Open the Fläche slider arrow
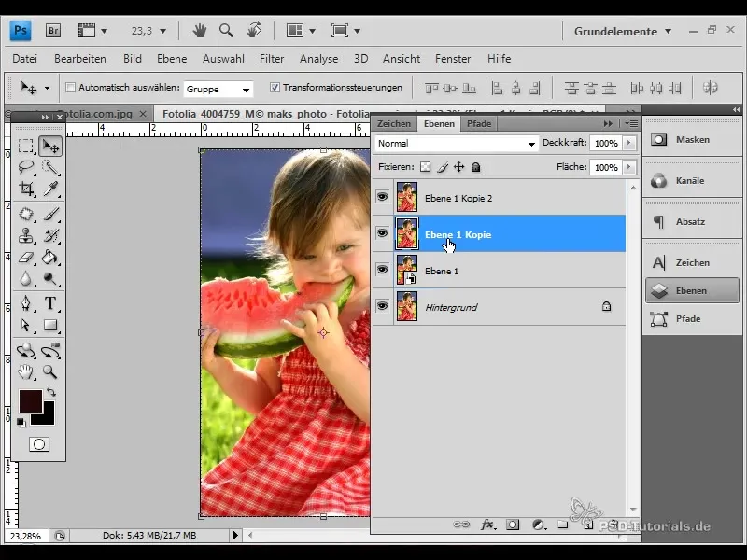Image resolution: width=747 pixels, height=560 pixels. point(629,167)
